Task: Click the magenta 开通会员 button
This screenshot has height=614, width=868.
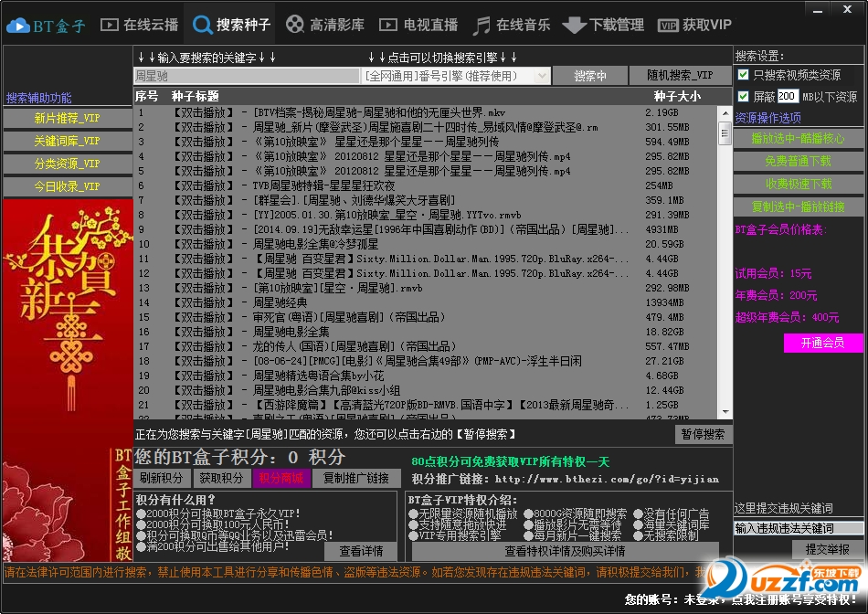Action: [822, 343]
